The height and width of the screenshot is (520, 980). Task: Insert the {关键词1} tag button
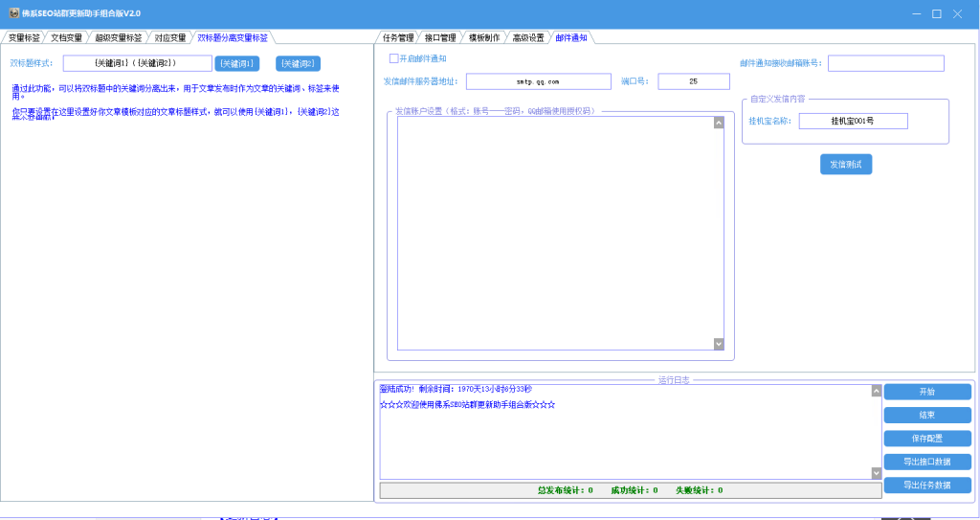[x=237, y=63]
